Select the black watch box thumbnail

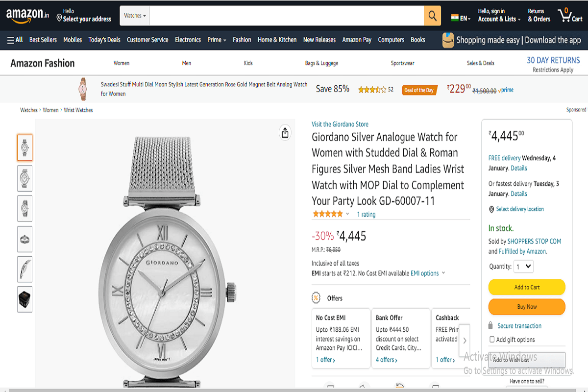(x=24, y=299)
